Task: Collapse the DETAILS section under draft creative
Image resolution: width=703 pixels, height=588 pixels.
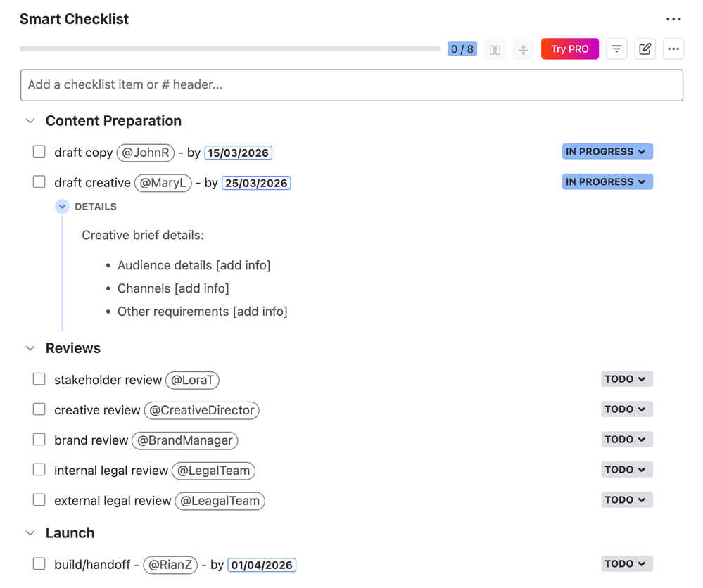Action: [x=62, y=206]
